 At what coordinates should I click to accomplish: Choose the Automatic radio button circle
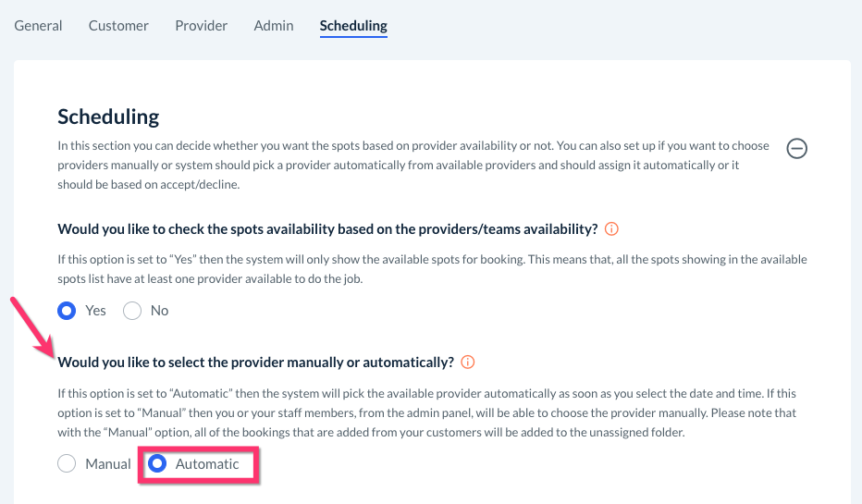click(x=158, y=464)
